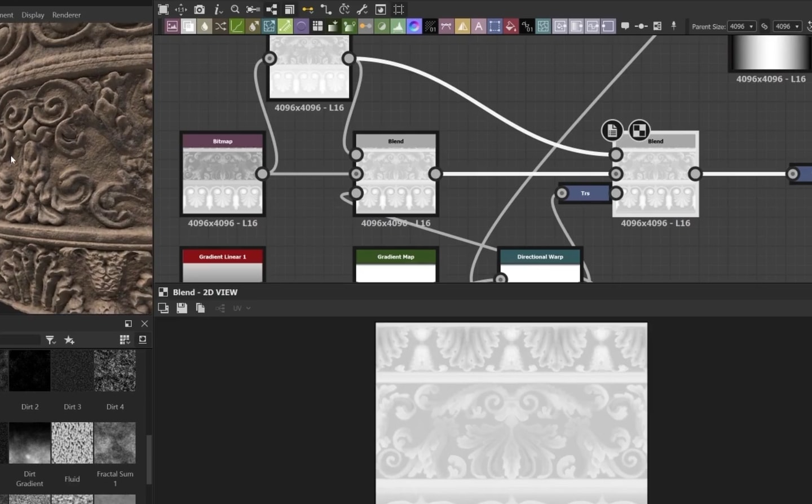Open the Renderer menu
The image size is (812, 504).
pyautogui.click(x=66, y=15)
